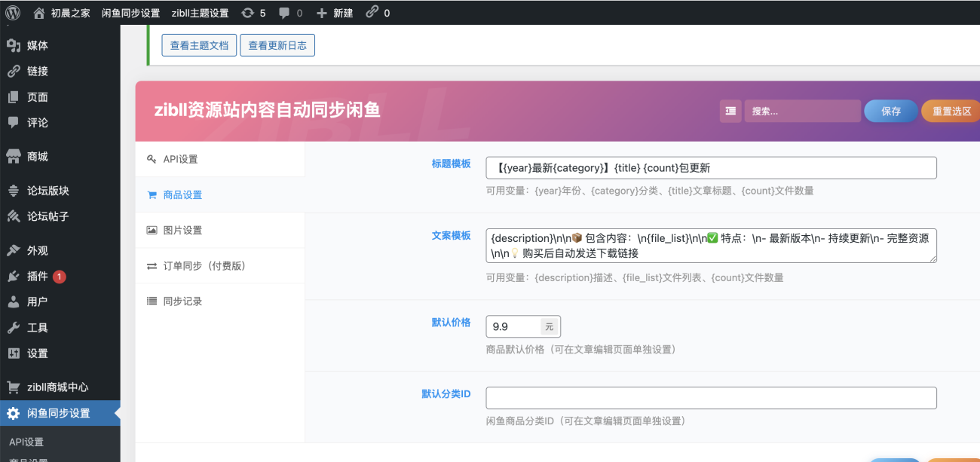This screenshot has height=462, width=980.
Task: Click the 重置选区 button
Action: [x=951, y=111]
